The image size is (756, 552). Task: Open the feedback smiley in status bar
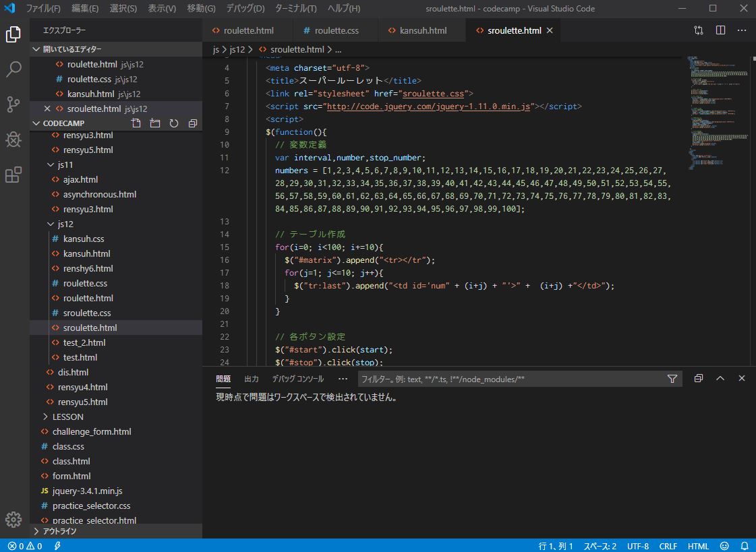click(x=724, y=546)
